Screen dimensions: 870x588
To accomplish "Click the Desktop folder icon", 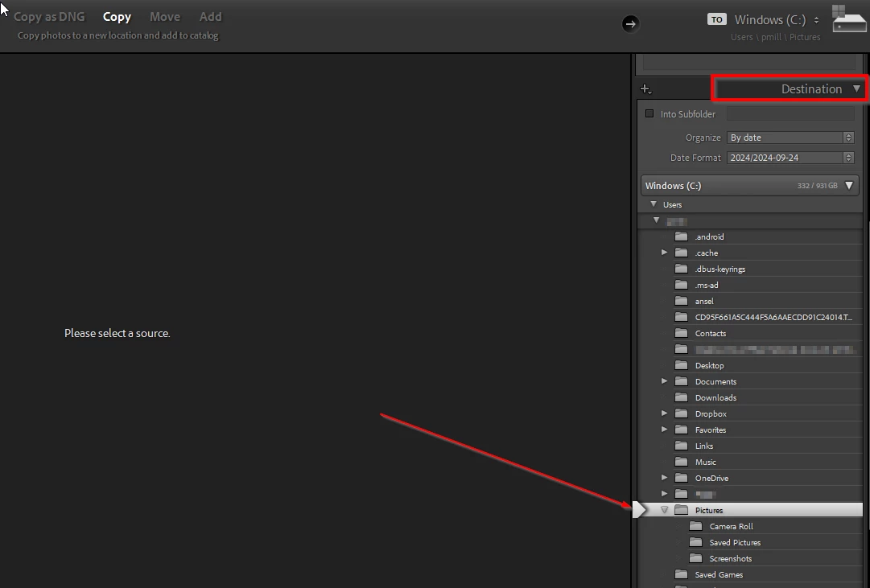I will pyautogui.click(x=682, y=365).
